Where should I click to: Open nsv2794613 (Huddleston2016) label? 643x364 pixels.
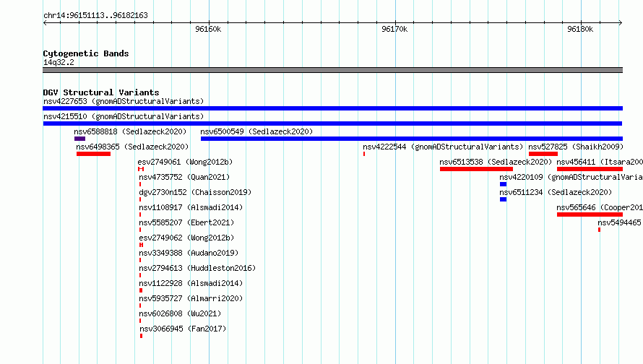pos(197,268)
